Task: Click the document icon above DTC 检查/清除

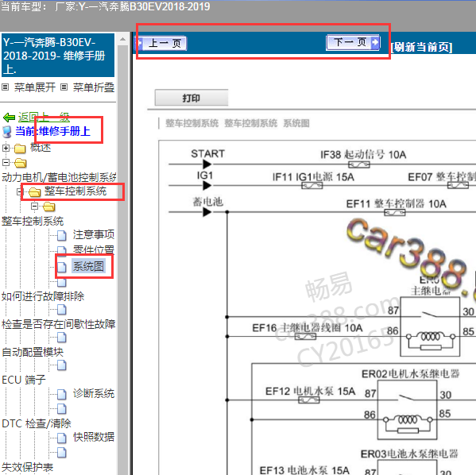Action: 62,409
